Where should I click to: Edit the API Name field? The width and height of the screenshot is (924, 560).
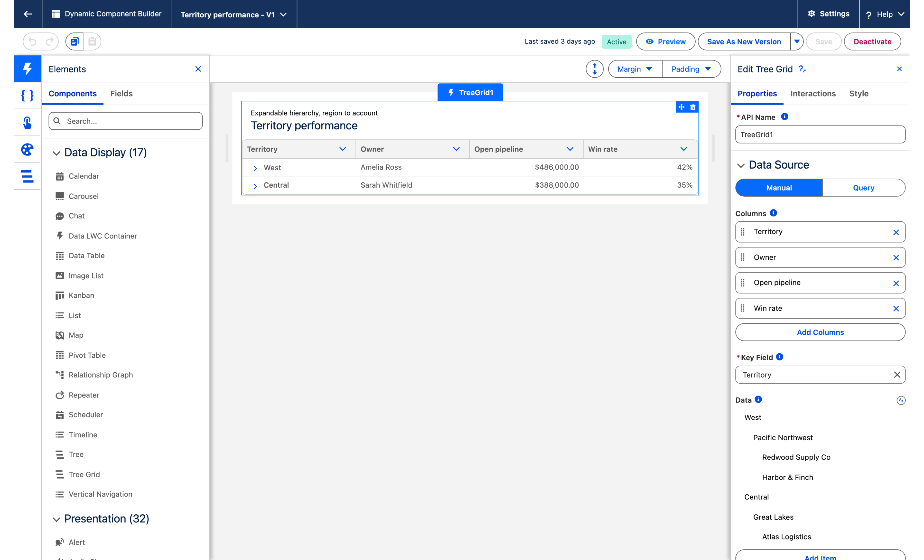820,135
